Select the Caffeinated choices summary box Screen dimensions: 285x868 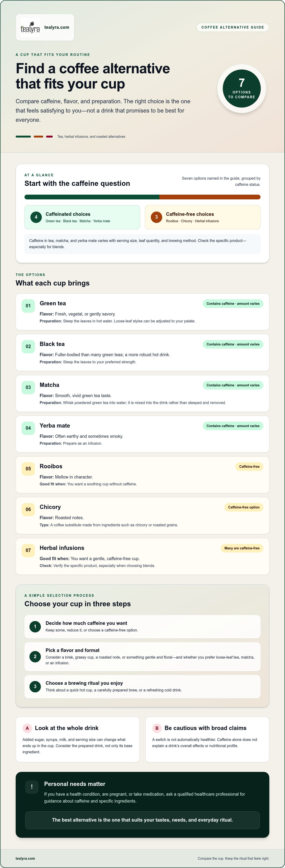pos(82,217)
